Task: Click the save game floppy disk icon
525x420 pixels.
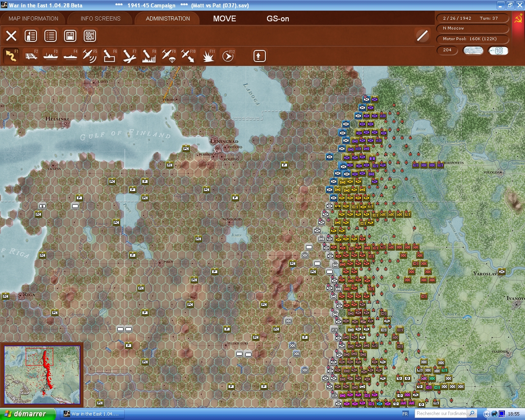Action: pyautogui.click(x=70, y=36)
